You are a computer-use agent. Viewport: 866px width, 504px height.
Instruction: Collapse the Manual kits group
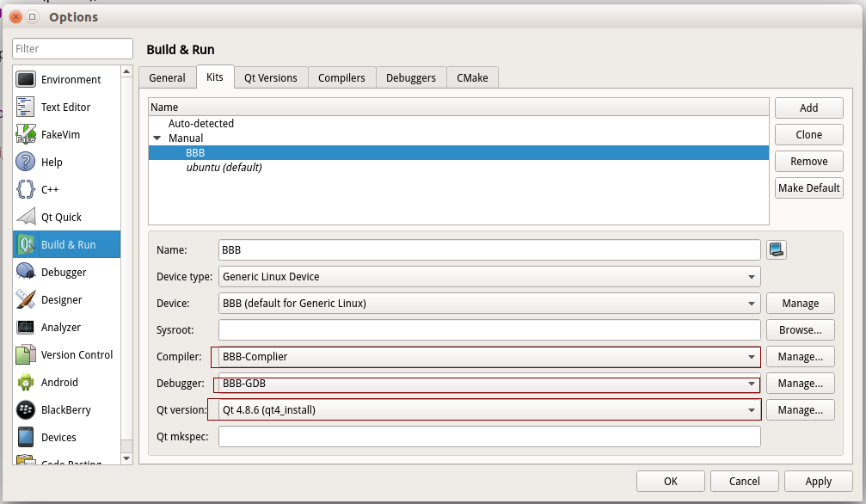pos(157,138)
